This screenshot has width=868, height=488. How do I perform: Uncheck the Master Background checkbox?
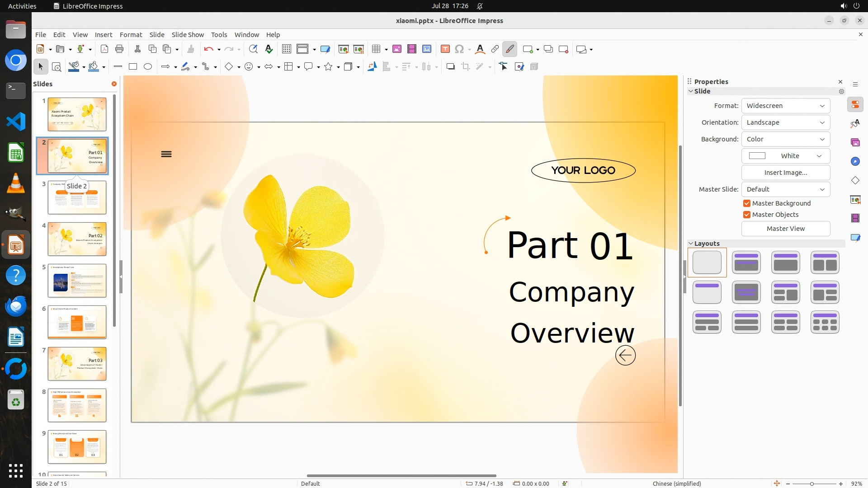coord(747,203)
